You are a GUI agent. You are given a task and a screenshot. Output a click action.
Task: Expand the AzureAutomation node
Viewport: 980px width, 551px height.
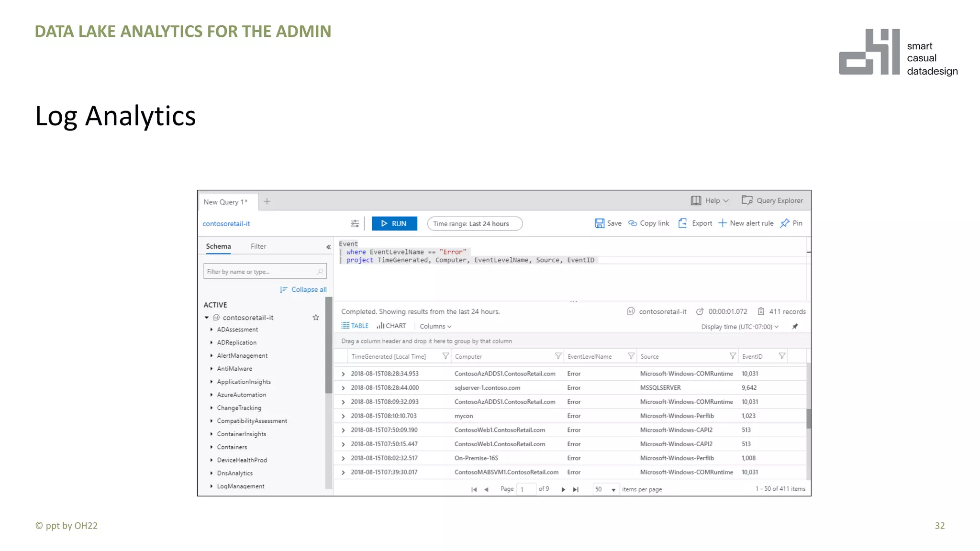click(x=212, y=395)
